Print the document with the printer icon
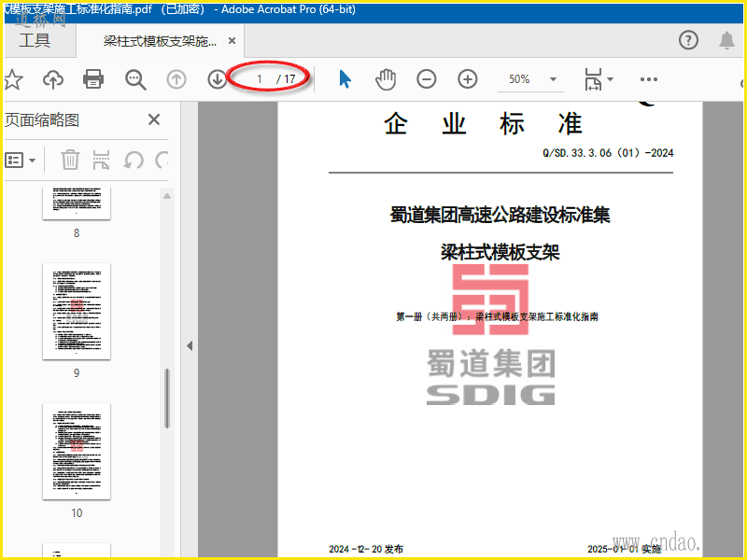The image size is (747, 560). pyautogui.click(x=93, y=79)
